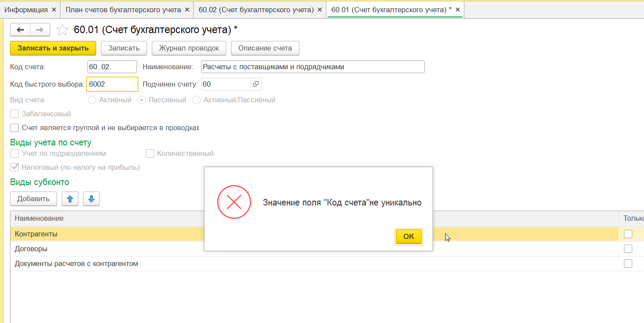Viewport: 644px width, 323px height.
Task: Switch to the 60.02 account tab
Action: point(256,10)
